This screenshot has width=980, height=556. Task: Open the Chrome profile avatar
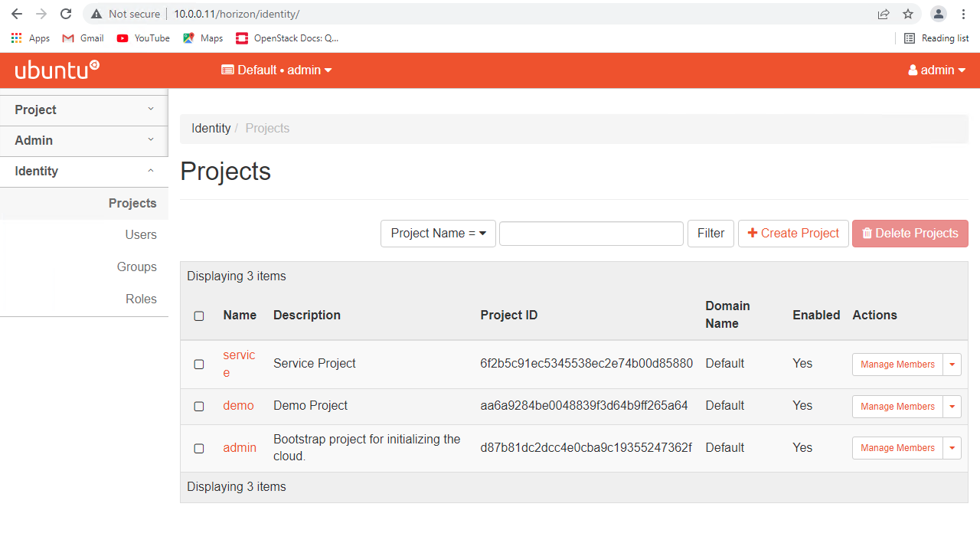pos(939,14)
